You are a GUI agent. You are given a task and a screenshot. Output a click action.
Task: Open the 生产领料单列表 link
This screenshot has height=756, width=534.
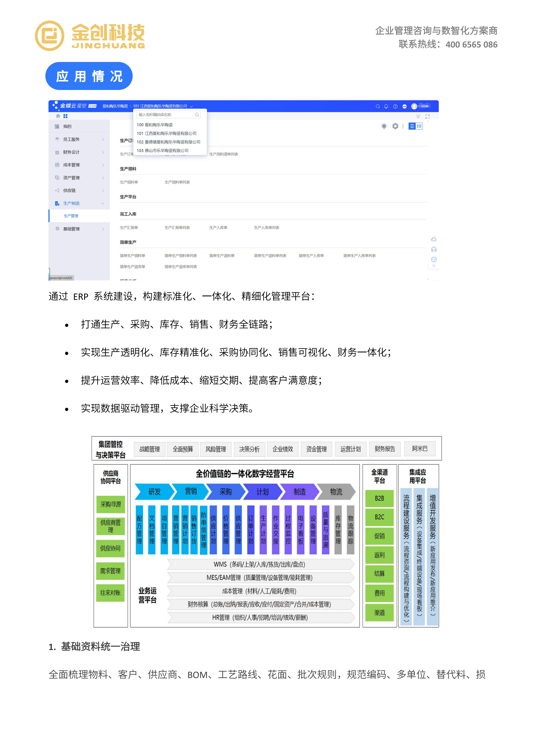pyautogui.click(x=177, y=182)
